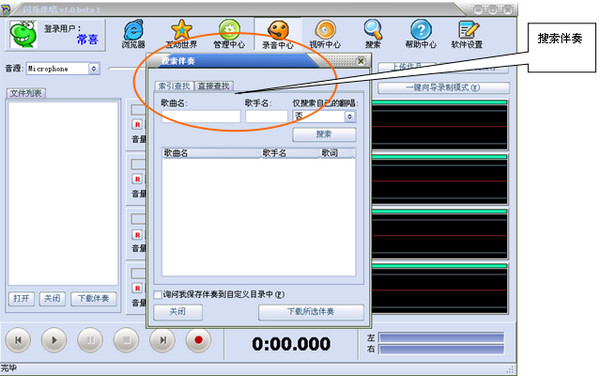Open the 帮助中心 question mark icon

click(x=421, y=34)
